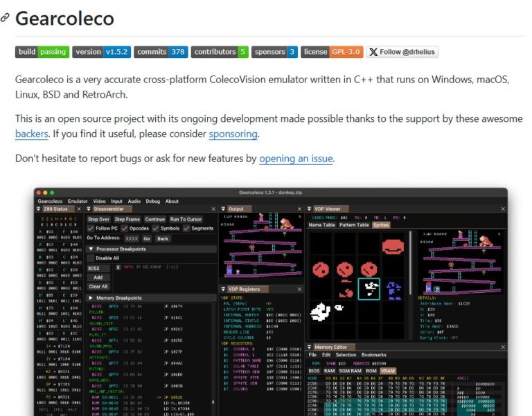532x416 pixels.
Task: Follow the backers link
Action: click(32, 134)
